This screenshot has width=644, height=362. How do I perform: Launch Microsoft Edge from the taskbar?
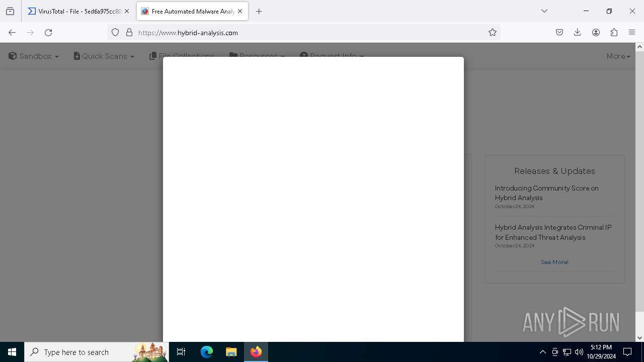tap(207, 352)
